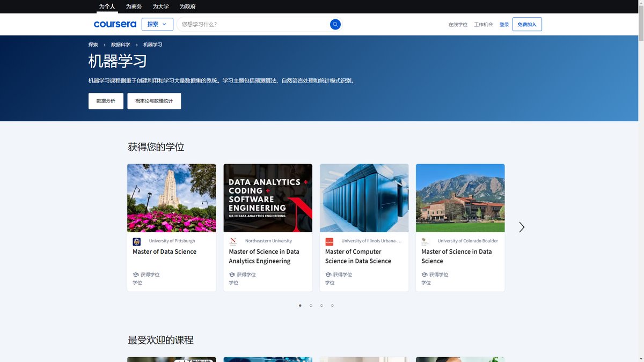Click the 数据科学 breadcrumb link

coord(120,45)
